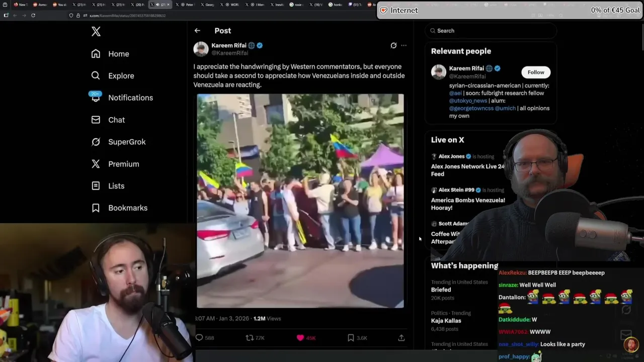
Task: Open the @aei link in the bio
Action: click(x=455, y=93)
